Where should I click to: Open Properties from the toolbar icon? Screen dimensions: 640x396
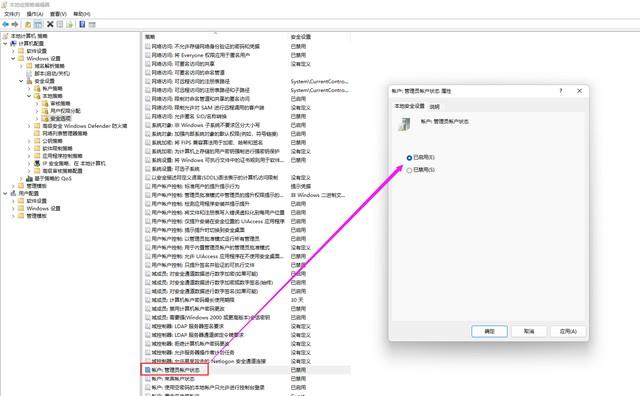coord(60,24)
